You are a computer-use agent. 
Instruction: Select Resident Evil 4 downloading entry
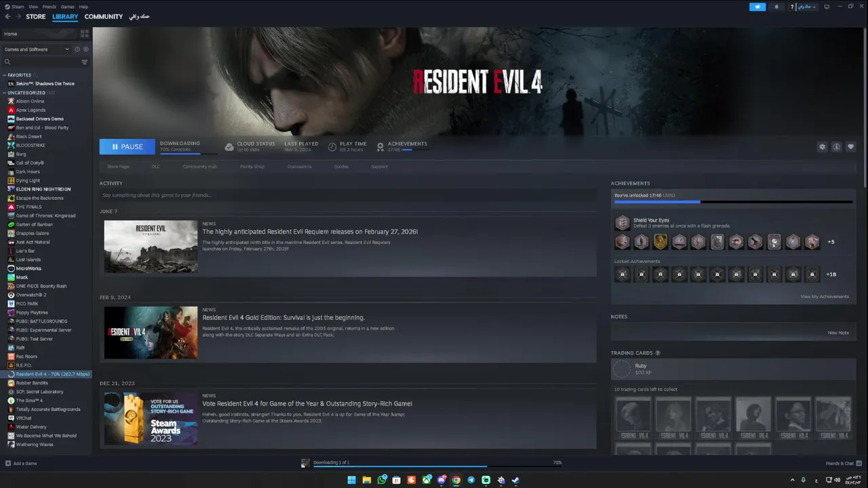[x=49, y=374]
